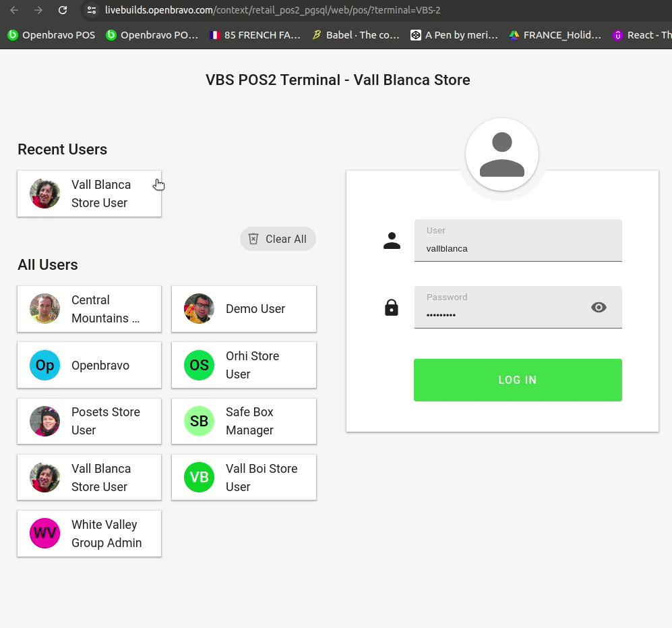
Task: Click the site information icon in address bar
Action: (x=92, y=10)
